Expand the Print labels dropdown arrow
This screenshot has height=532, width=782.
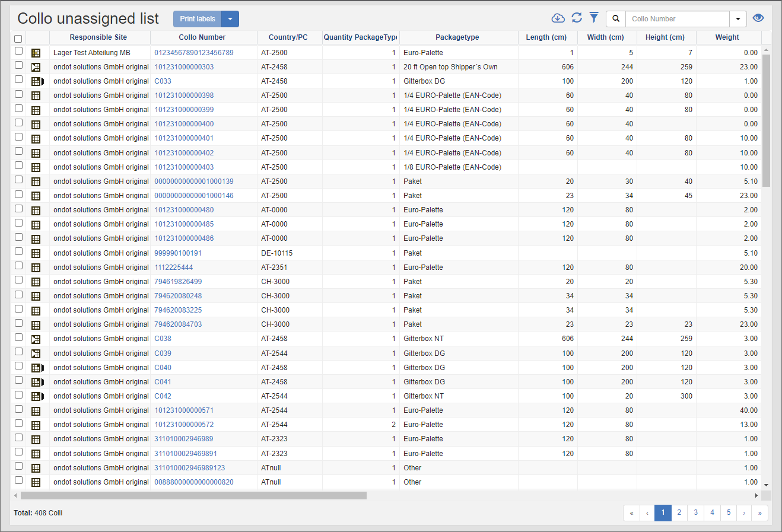[x=230, y=19]
